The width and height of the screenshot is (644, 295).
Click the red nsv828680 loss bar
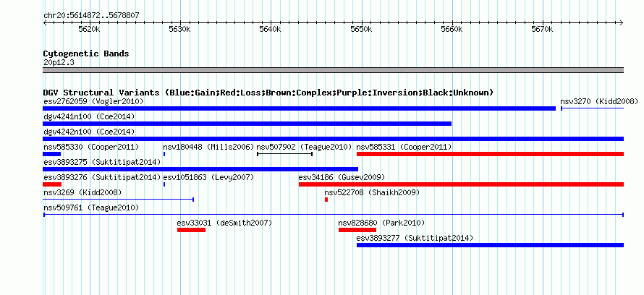coord(357,230)
